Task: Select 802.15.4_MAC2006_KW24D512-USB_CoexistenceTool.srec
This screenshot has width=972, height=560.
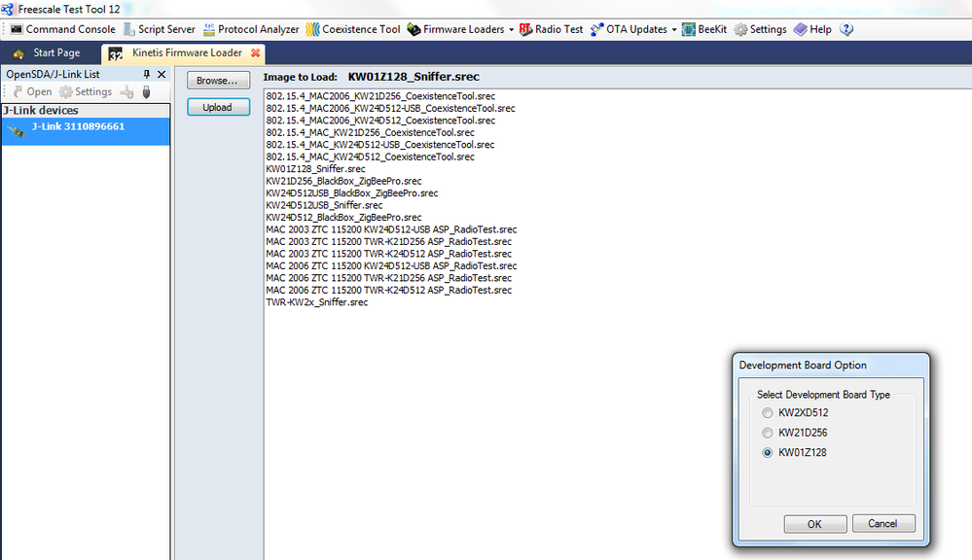Action: point(390,109)
